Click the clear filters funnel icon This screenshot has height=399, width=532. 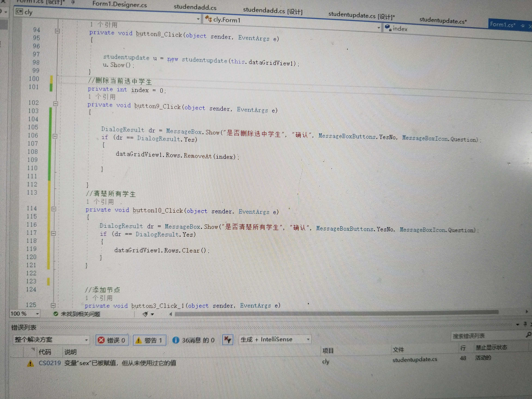228,340
